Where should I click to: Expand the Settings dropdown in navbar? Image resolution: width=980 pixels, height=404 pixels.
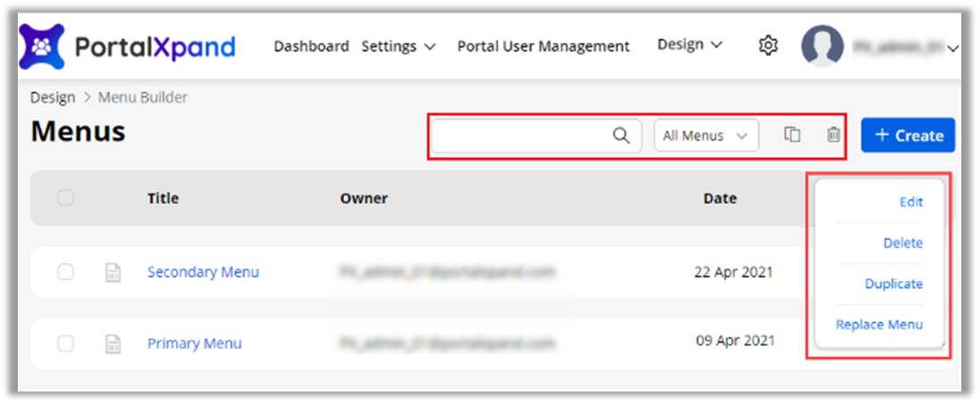(x=398, y=46)
